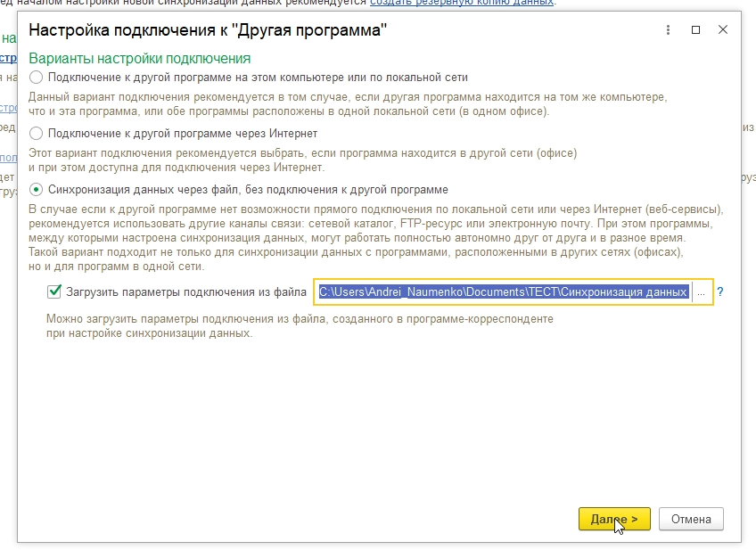Click the file path input field
756x558 pixels.
[x=504, y=292]
